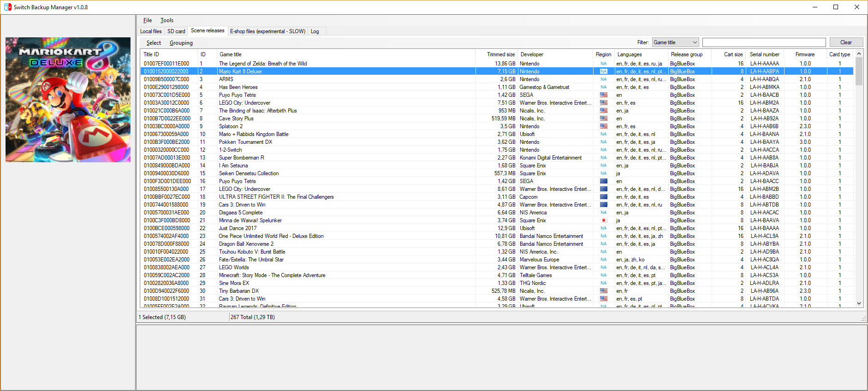The width and height of the screenshot is (868, 391).
Task: Sort by the Region column header
Action: [x=604, y=54]
